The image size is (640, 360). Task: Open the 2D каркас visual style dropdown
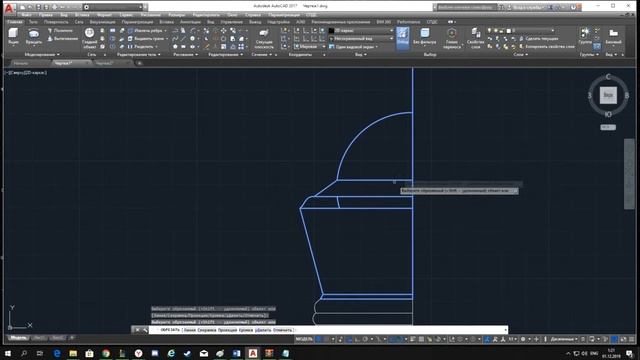[362, 31]
